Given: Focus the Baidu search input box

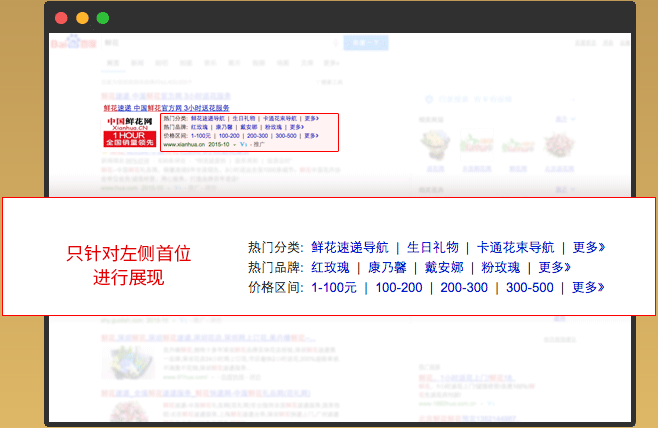Looking at the screenshot, I should 220,44.
